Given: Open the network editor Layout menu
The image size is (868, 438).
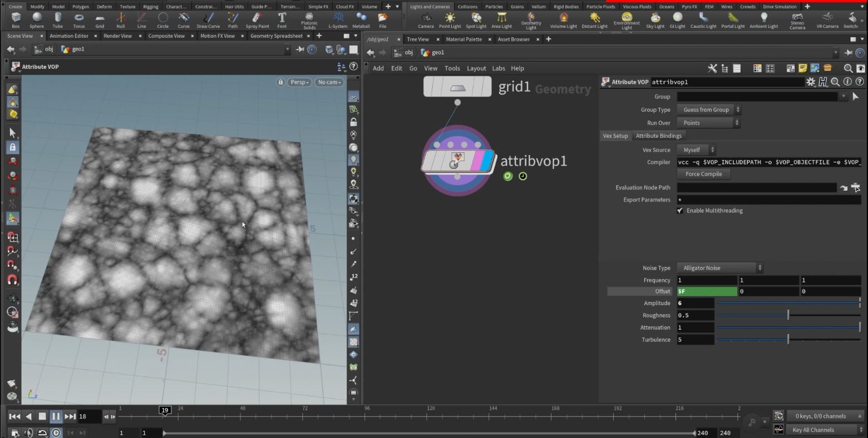Looking at the screenshot, I should 476,68.
